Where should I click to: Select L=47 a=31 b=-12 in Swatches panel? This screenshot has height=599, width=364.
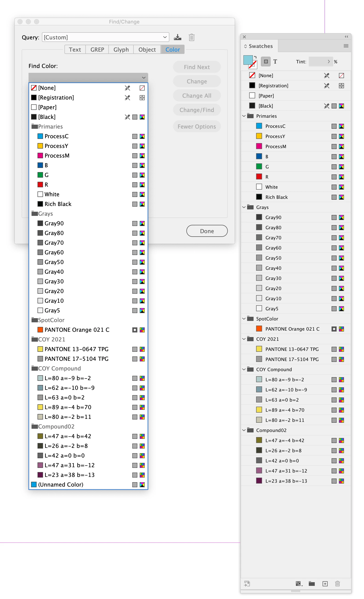tap(296, 471)
